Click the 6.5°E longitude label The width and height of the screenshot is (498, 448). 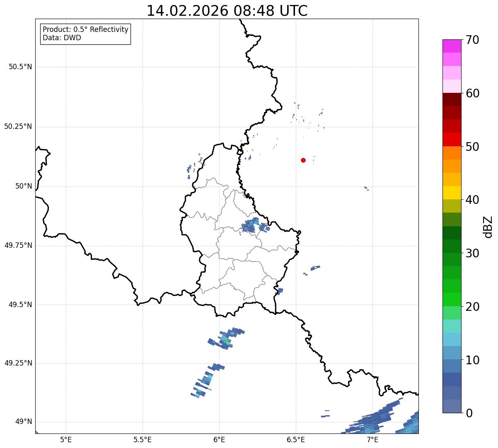pos(296,439)
